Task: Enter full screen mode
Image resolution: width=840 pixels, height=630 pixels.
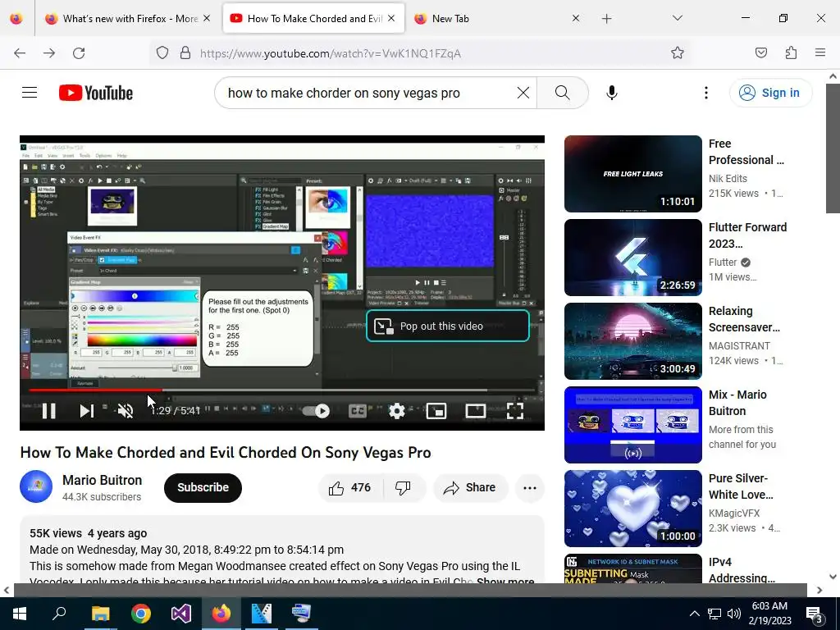Action: click(x=515, y=411)
